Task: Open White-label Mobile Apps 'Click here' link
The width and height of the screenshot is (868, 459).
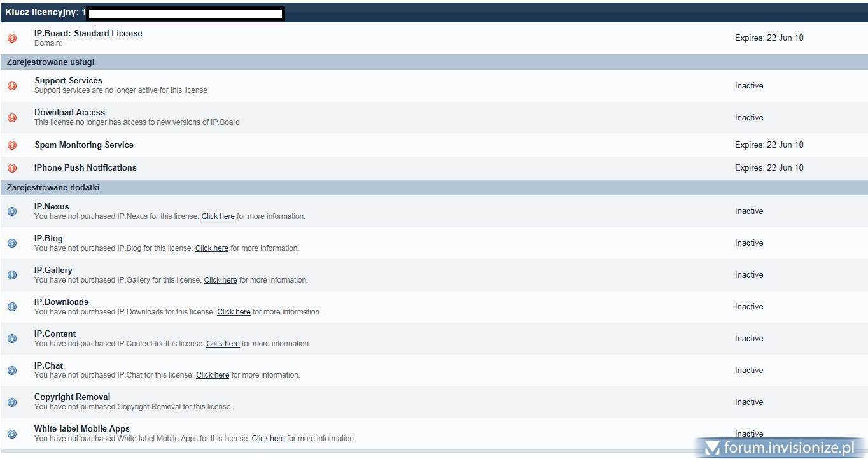Action: (268, 439)
